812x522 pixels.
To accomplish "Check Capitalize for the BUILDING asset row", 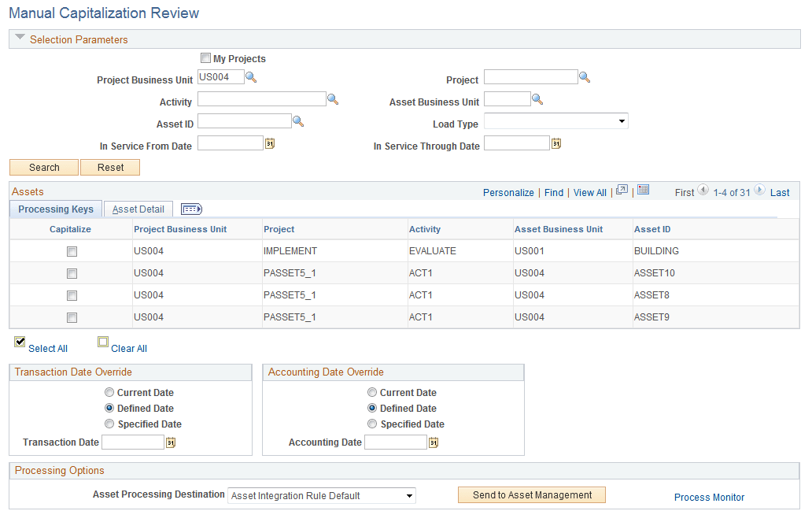I will pyautogui.click(x=72, y=251).
